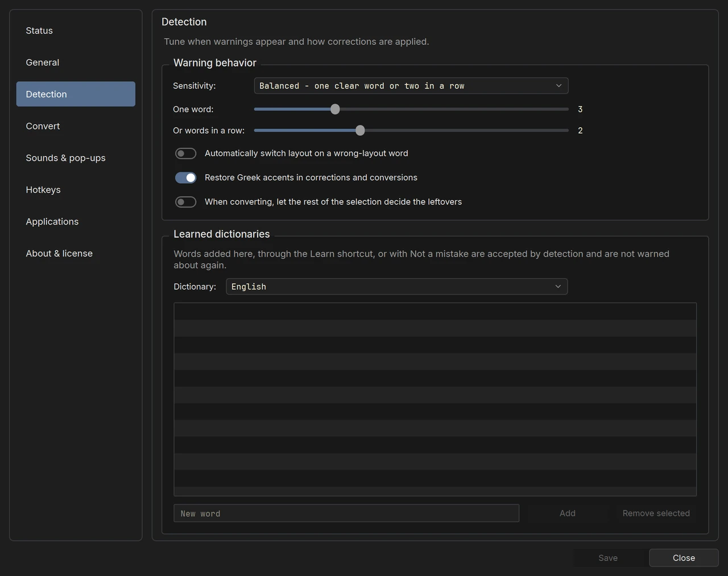The image size is (728, 576).
Task: Click the One word value 3
Action: (580, 109)
